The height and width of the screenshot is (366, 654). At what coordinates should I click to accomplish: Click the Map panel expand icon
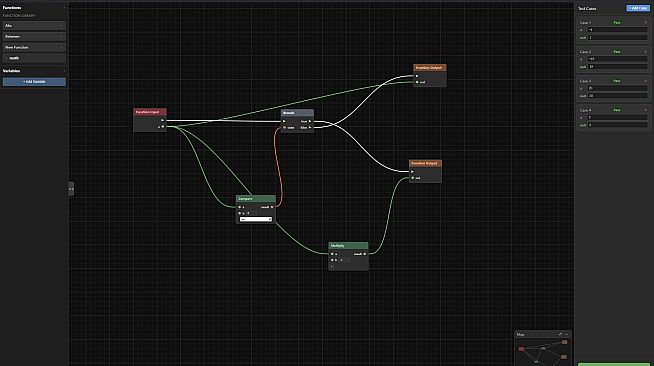(x=560, y=334)
